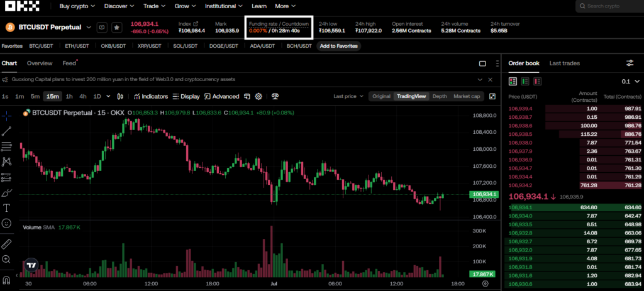The width and height of the screenshot is (644, 291).
Task: Show both bids and asks in order book
Action: point(513,81)
